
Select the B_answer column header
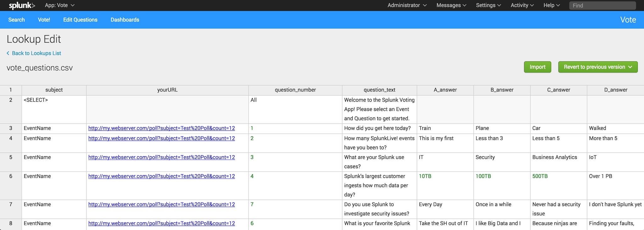tap(502, 90)
